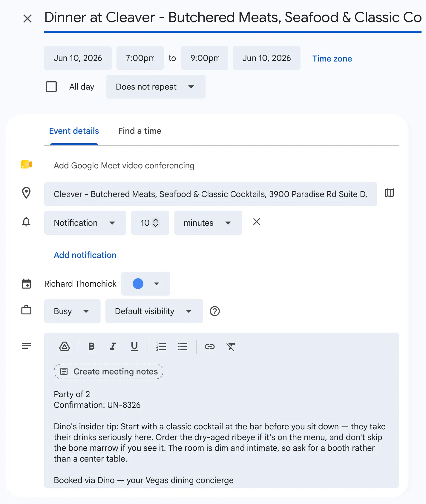
Task: Open the Busy availability dropdown
Action: [72, 311]
